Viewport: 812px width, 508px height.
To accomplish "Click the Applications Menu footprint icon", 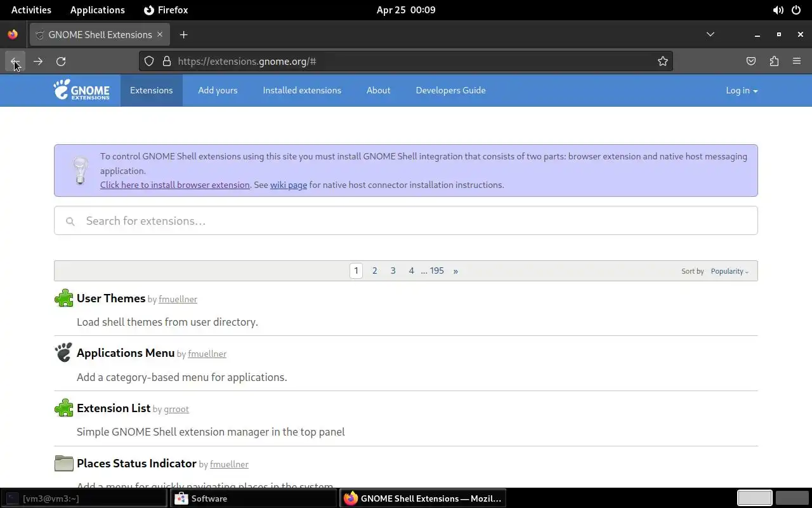I will (64, 352).
